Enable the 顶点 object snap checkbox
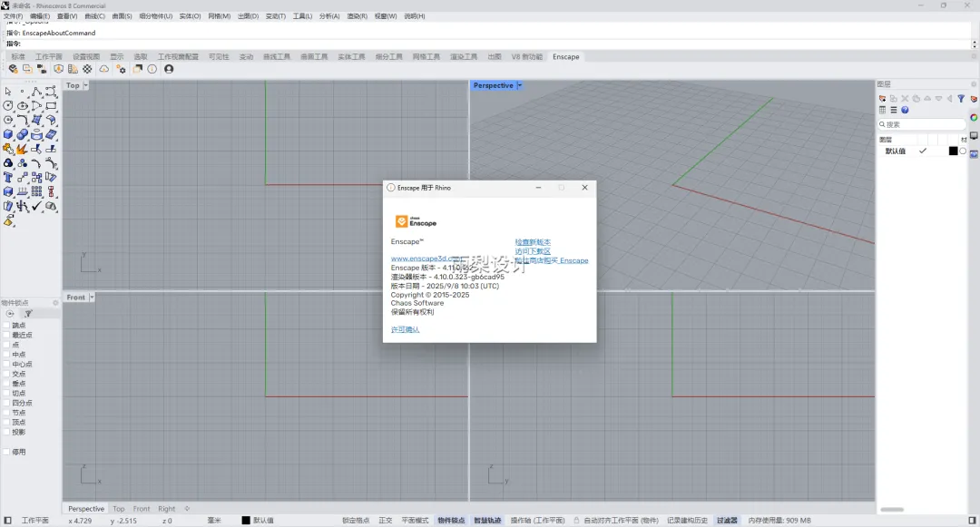980x527 pixels. point(7,422)
